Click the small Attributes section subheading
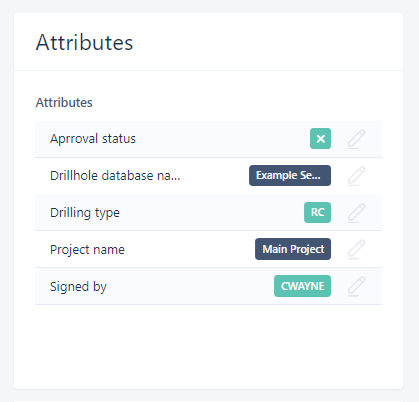 64,103
